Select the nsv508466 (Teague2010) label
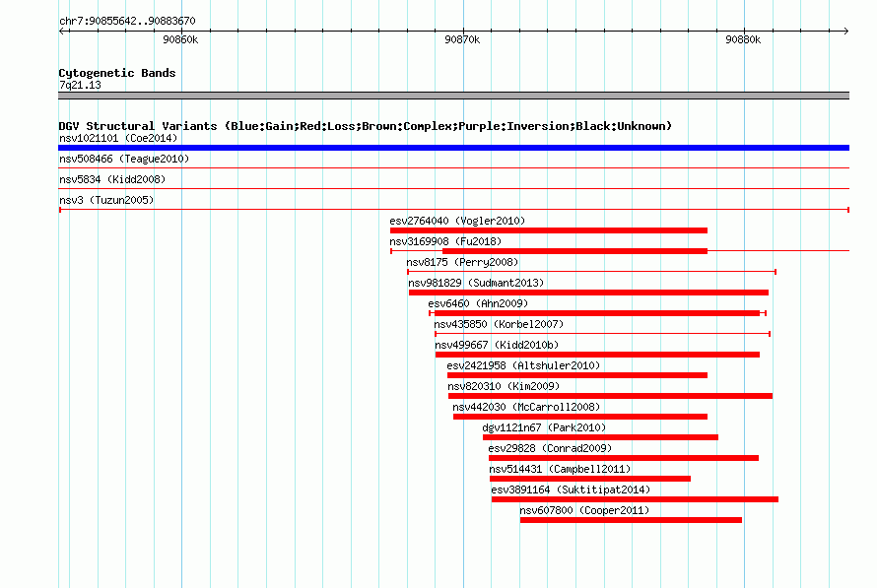The width and height of the screenshot is (877, 588). point(124,159)
